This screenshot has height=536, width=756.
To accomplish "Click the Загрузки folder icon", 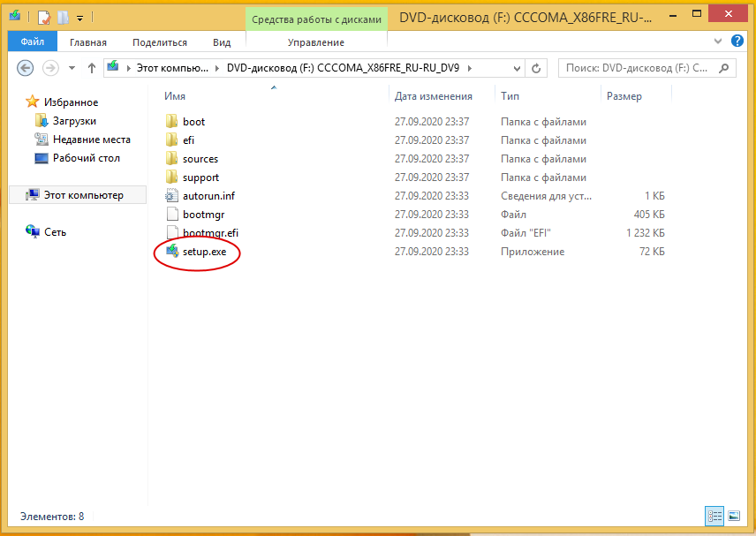I will tap(42, 120).
